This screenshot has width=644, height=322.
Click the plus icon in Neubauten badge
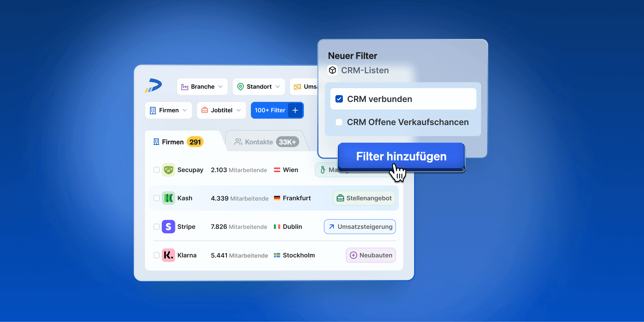click(353, 255)
